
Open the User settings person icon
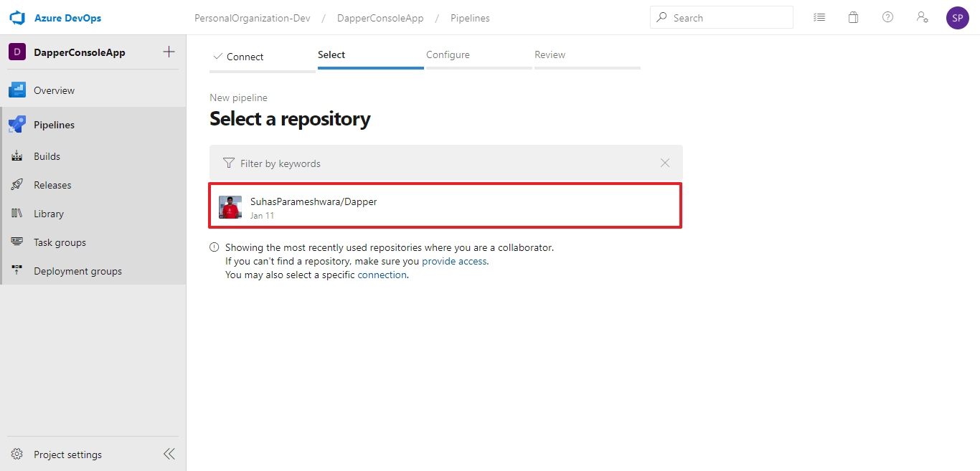pos(923,18)
